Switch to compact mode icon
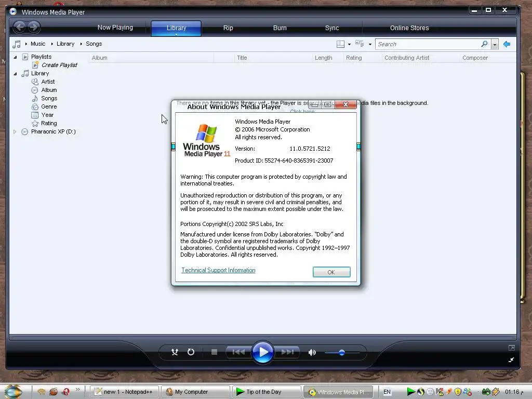The width and height of the screenshot is (532, 399). pyautogui.click(x=511, y=360)
